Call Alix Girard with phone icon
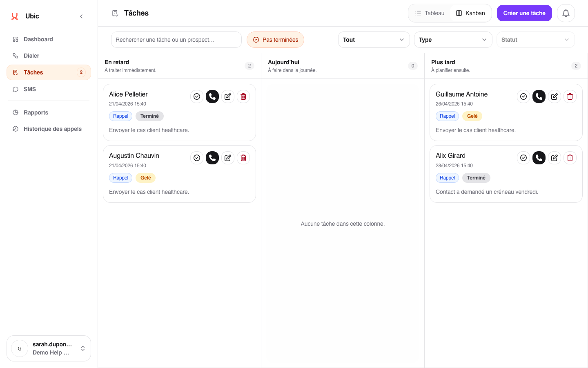The height and width of the screenshot is (368, 588). coord(539,158)
